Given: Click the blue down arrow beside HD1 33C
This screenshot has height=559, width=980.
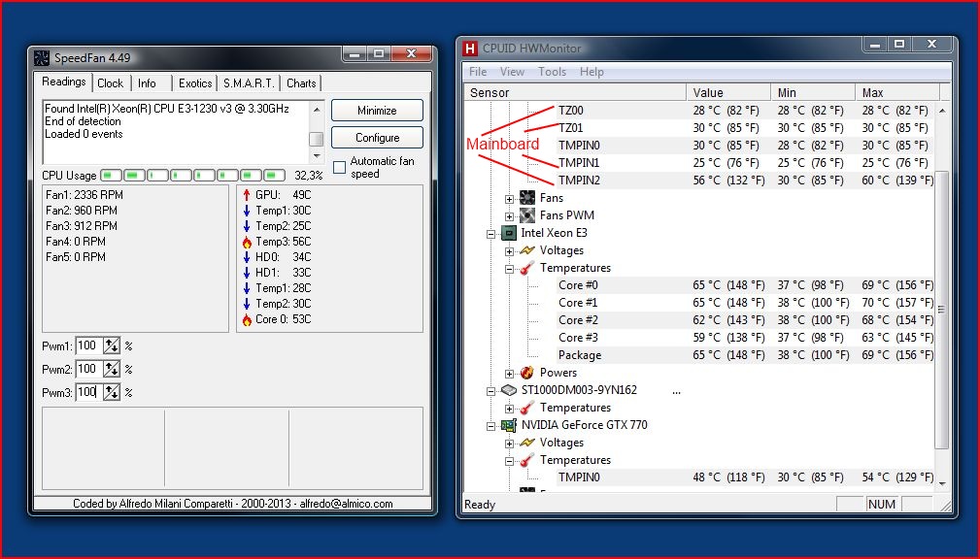Looking at the screenshot, I should click(247, 273).
